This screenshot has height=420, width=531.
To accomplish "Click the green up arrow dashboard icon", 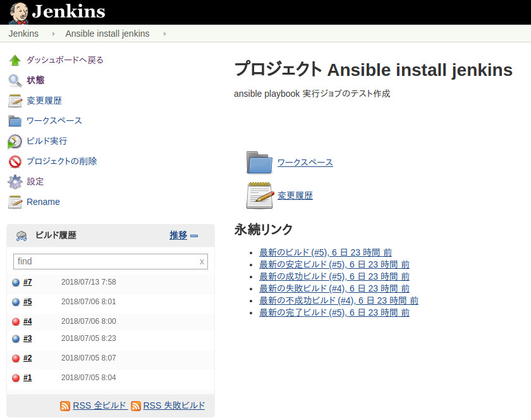I will click(15, 60).
